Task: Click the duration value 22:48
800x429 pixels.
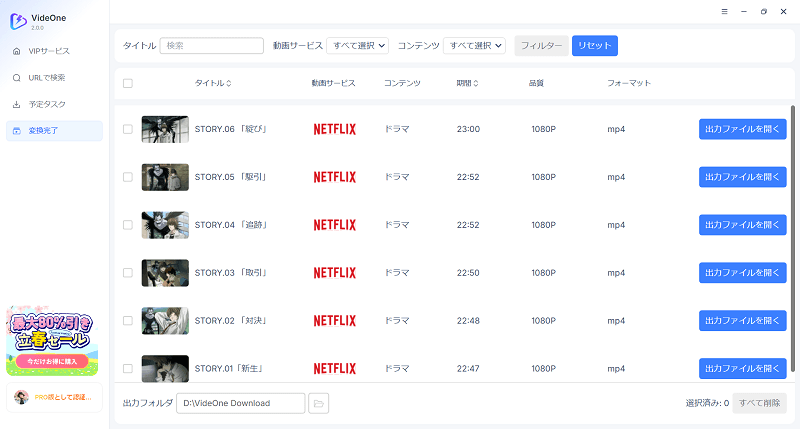Action: point(468,321)
